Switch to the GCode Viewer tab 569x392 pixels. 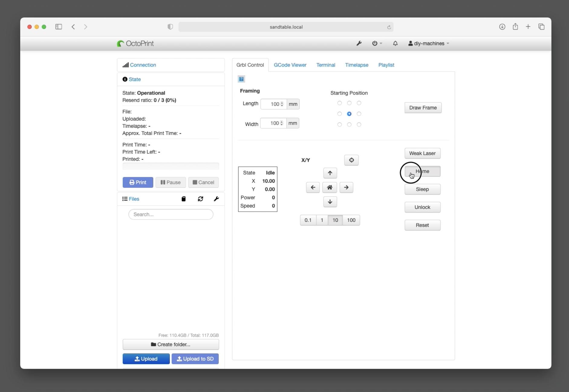click(290, 65)
